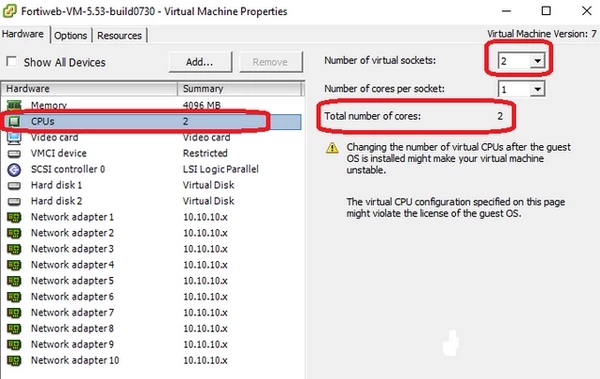This screenshot has height=379, width=600.
Task: Minimize the Virtual Machine Properties window
Action: point(506,11)
